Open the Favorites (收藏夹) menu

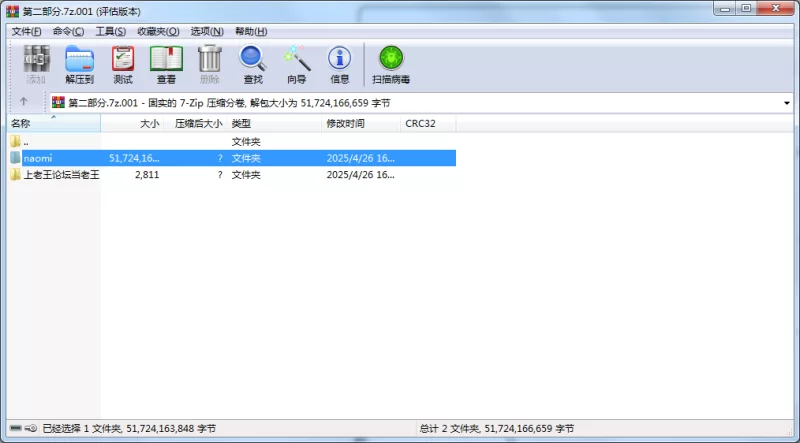click(x=158, y=32)
